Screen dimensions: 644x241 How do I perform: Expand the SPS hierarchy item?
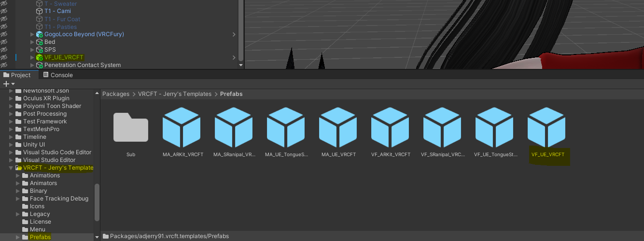coord(32,50)
